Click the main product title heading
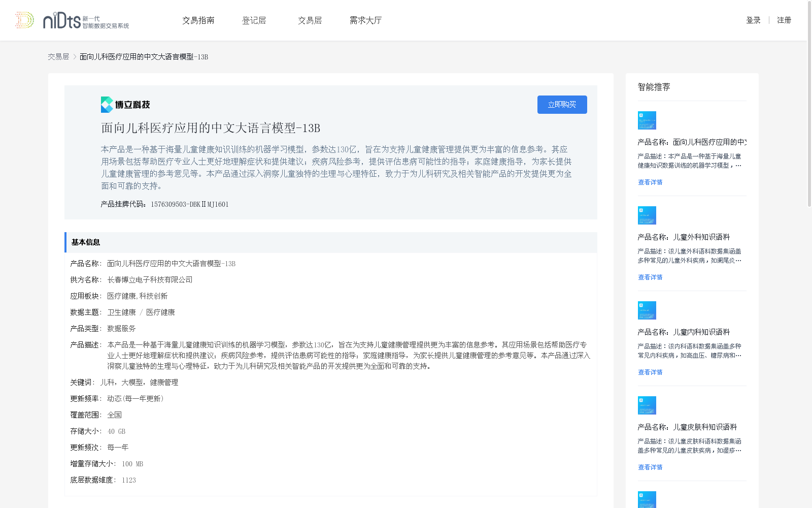812x508 pixels. [x=211, y=128]
